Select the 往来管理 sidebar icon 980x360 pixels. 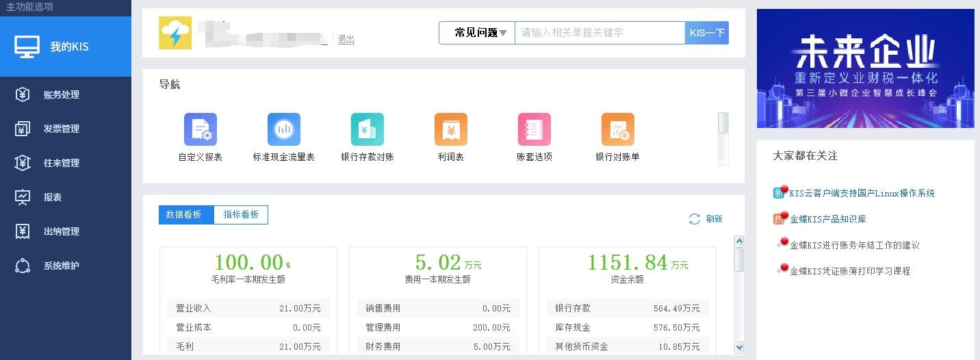(23, 163)
